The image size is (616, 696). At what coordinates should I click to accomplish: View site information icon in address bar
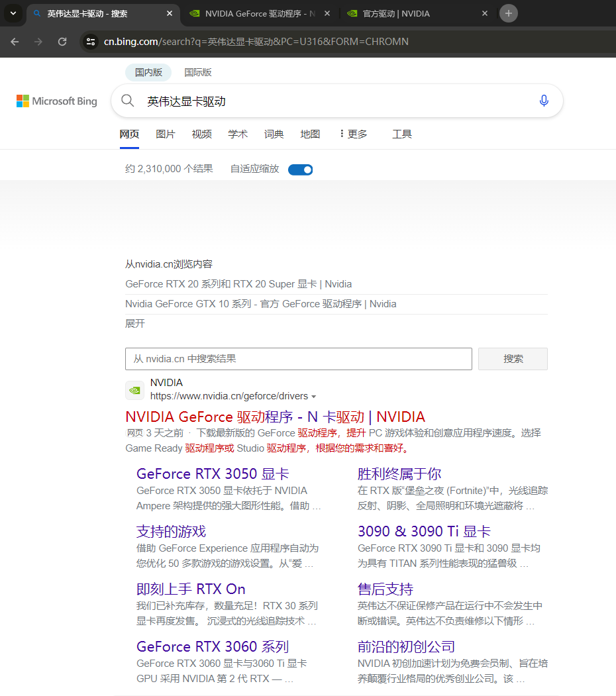pos(91,42)
